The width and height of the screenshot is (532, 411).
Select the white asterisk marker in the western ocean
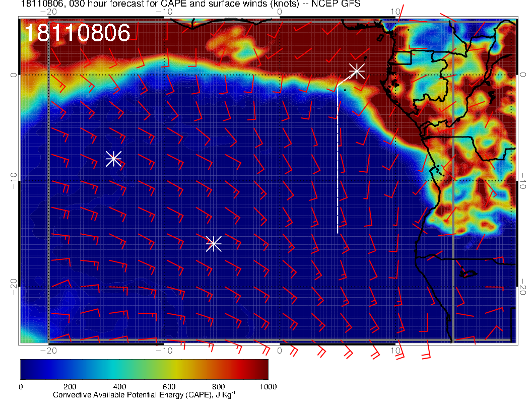[113, 159]
